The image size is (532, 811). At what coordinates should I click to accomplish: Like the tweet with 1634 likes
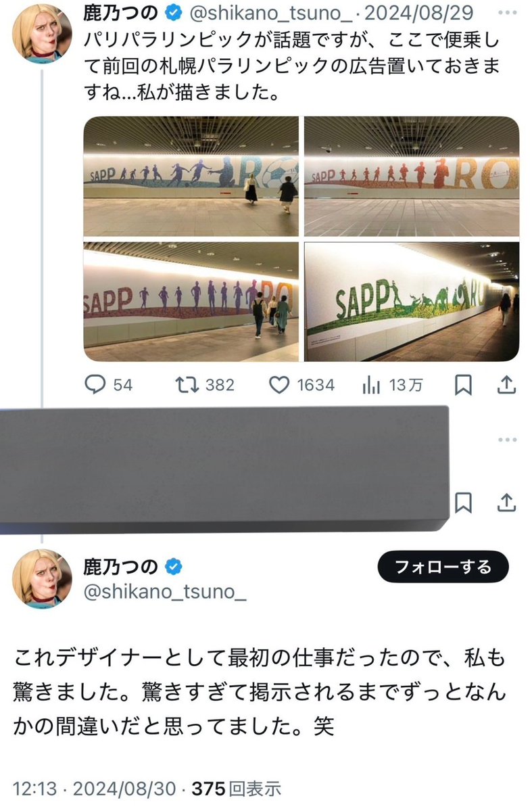tap(279, 385)
